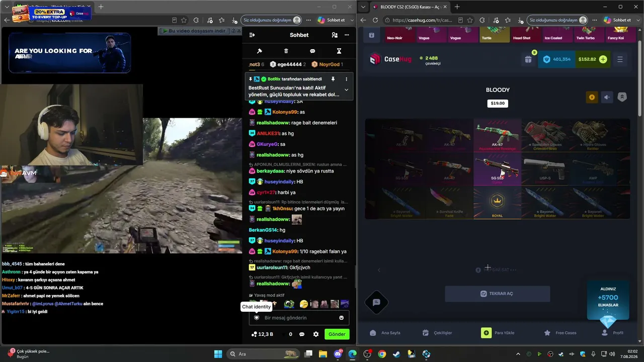Open the CaseHug hamburger menu
This screenshot has height=362, width=644.
620,59
